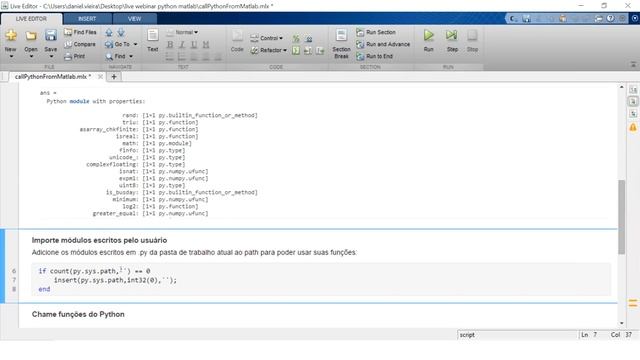This screenshot has width=640, height=360.
Task: Toggle monospace text formatting
Action: [x=206, y=44]
